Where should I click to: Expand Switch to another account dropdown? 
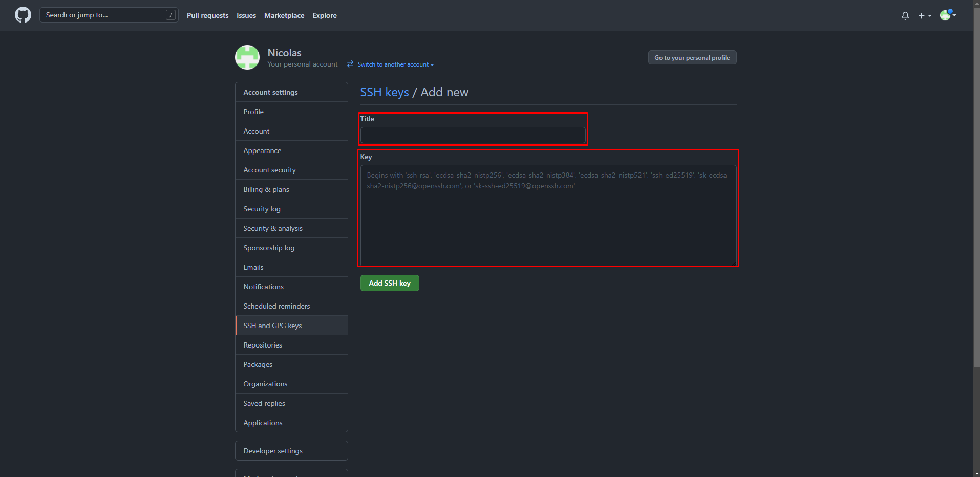(x=396, y=64)
